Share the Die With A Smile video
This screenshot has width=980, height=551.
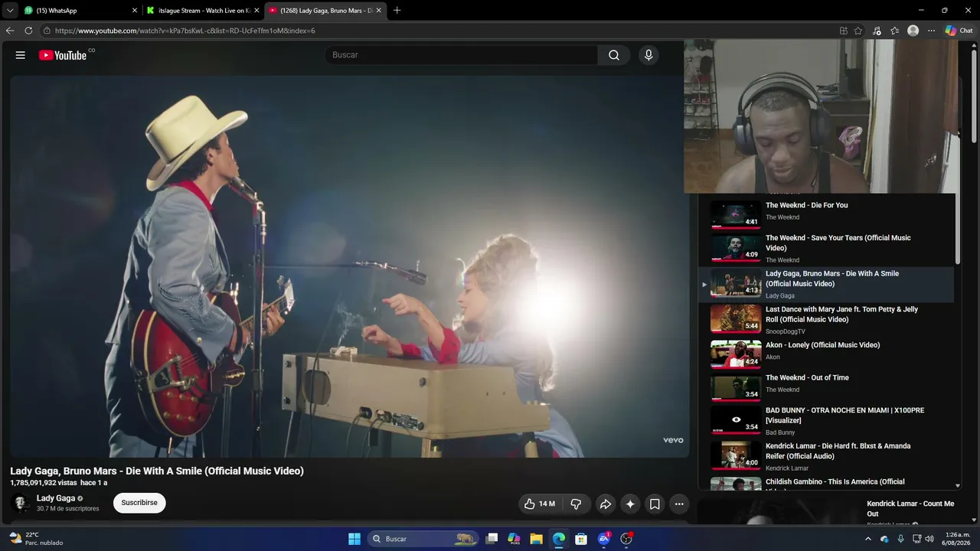click(605, 504)
